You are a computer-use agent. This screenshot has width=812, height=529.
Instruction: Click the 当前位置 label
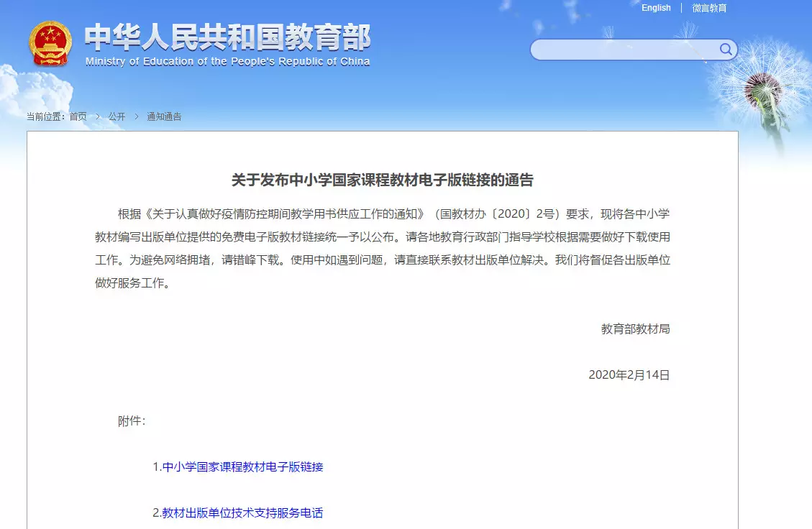[46, 116]
